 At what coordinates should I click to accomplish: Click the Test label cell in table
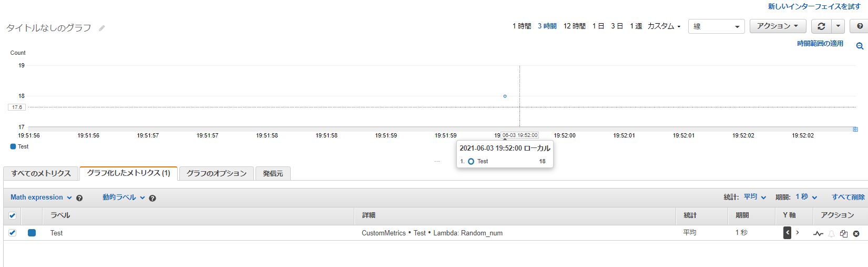pos(56,233)
